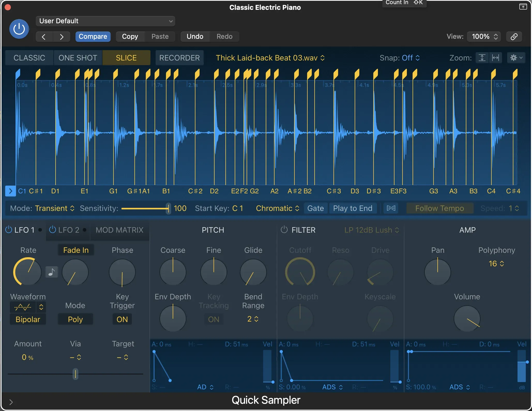Open the LP 12dB Lush filter type dropdown
This screenshot has width=532, height=411.
click(372, 230)
